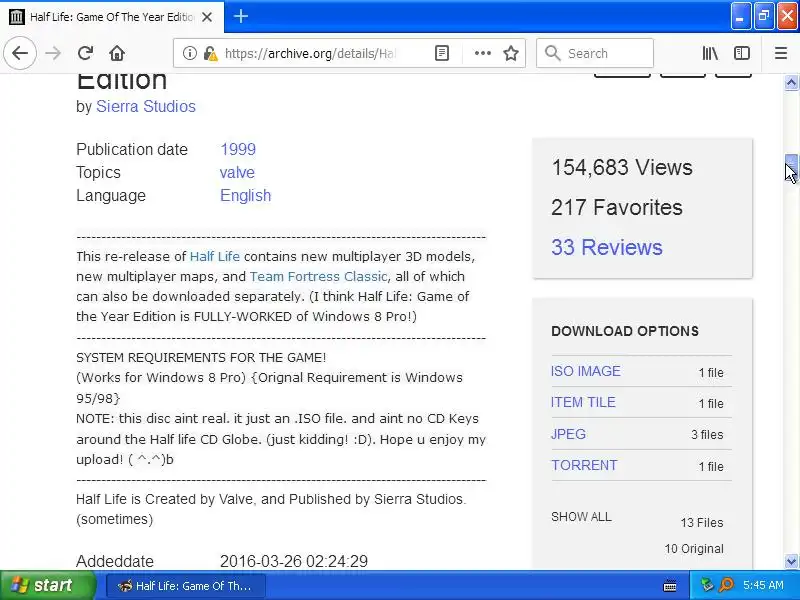Open the Sierra Studios author link

click(x=146, y=106)
